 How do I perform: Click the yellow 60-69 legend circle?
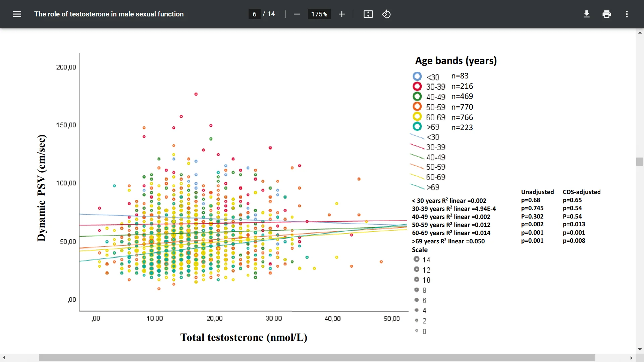pyautogui.click(x=417, y=117)
